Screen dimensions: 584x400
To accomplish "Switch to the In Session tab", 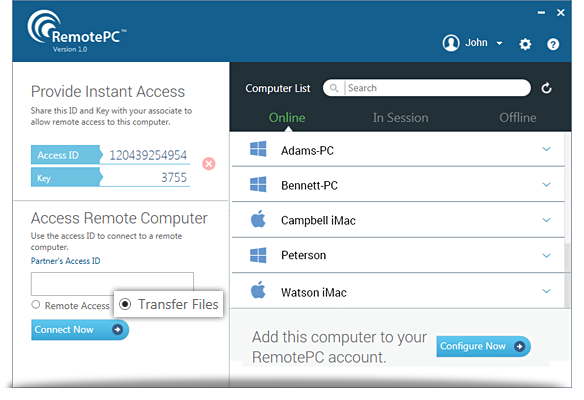I will point(400,118).
